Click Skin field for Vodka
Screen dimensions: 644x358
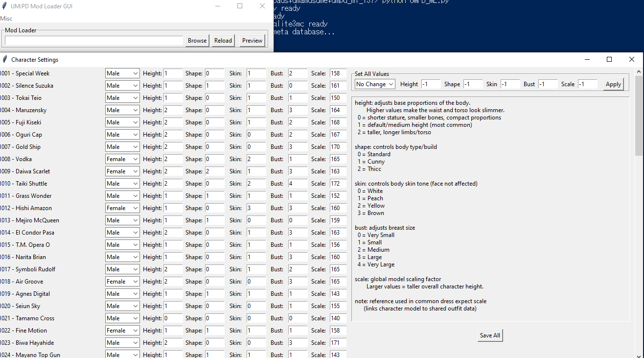[x=256, y=159]
